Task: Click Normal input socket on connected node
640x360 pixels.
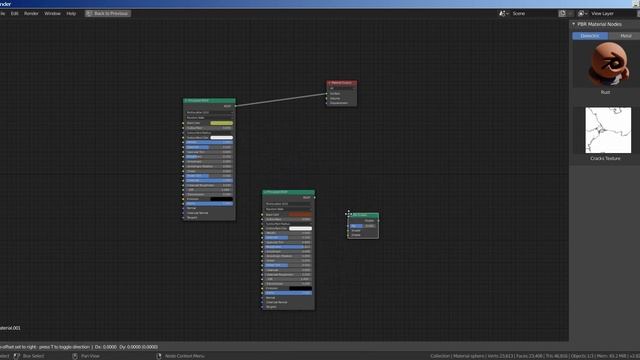Action: point(183,208)
